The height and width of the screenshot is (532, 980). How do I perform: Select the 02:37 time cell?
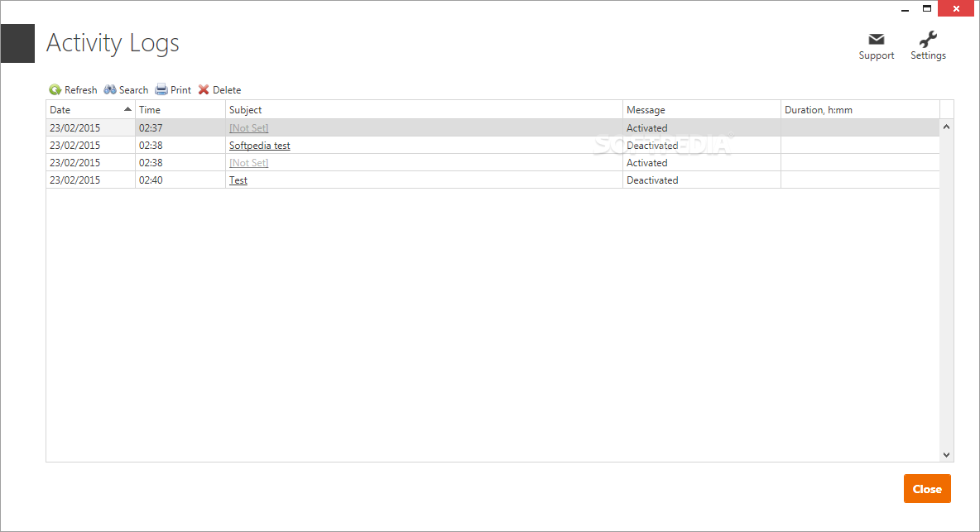180,128
